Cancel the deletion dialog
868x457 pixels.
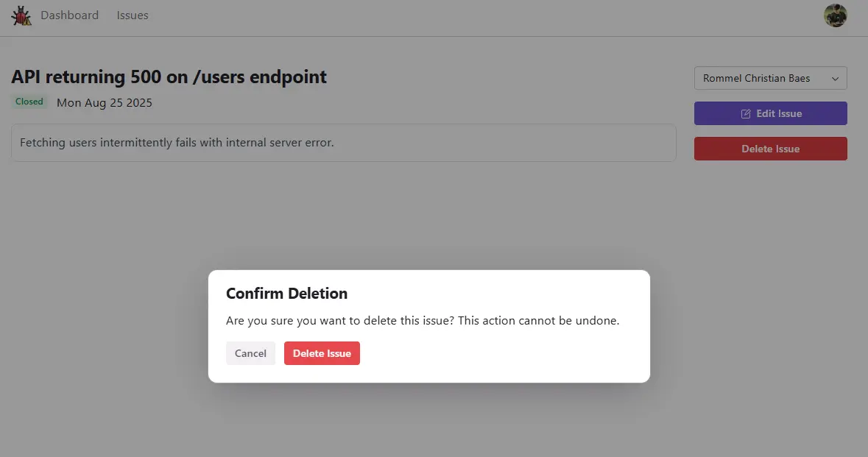[x=250, y=353]
